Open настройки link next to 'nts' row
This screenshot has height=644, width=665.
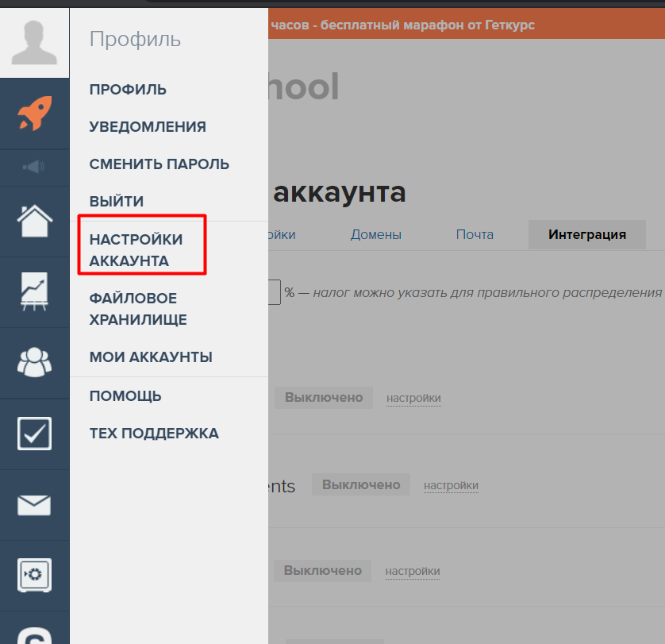pos(451,485)
